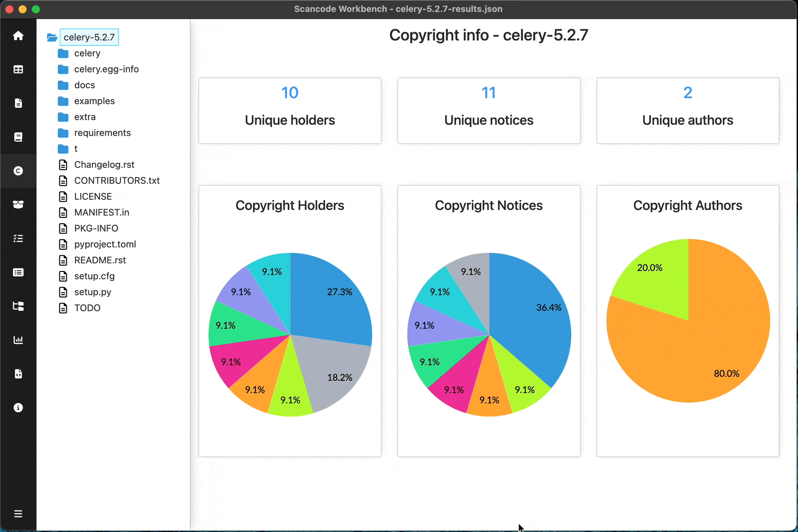
Task: Select the copyright info sidebar icon
Action: [x=18, y=171]
